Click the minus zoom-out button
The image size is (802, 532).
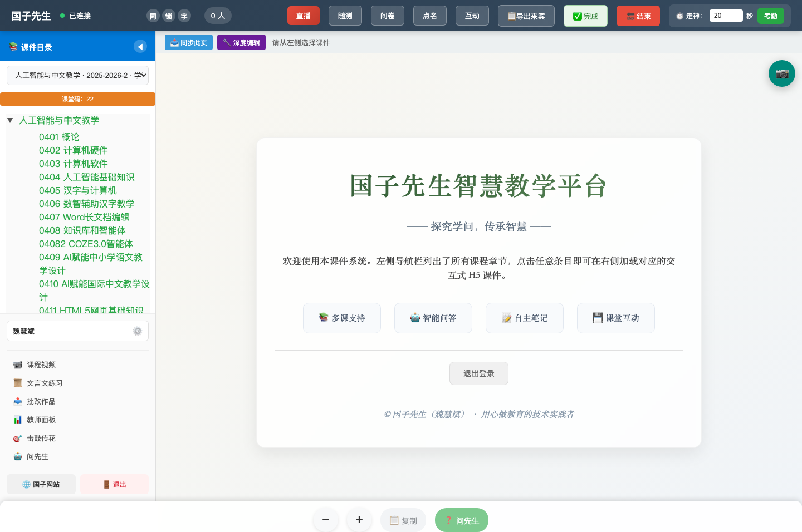pyautogui.click(x=326, y=520)
